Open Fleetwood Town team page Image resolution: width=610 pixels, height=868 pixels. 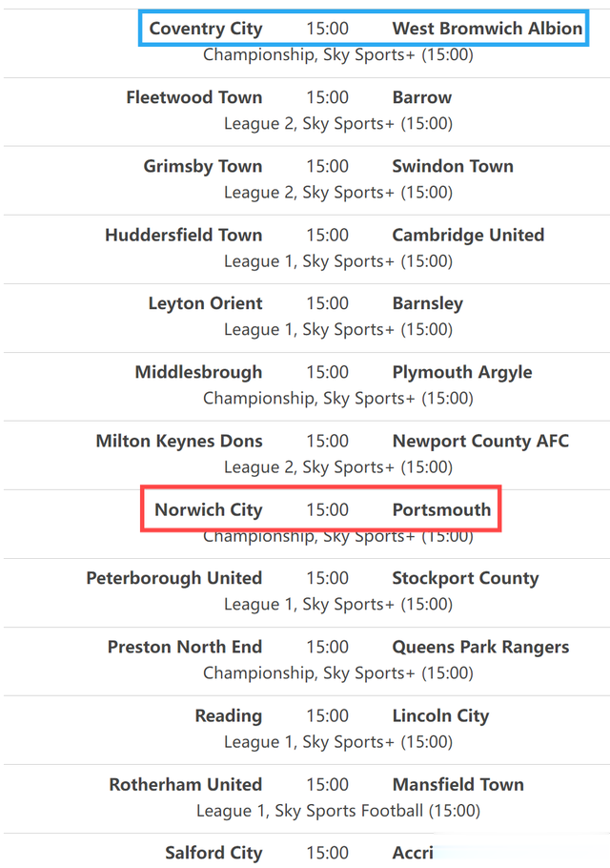point(194,97)
